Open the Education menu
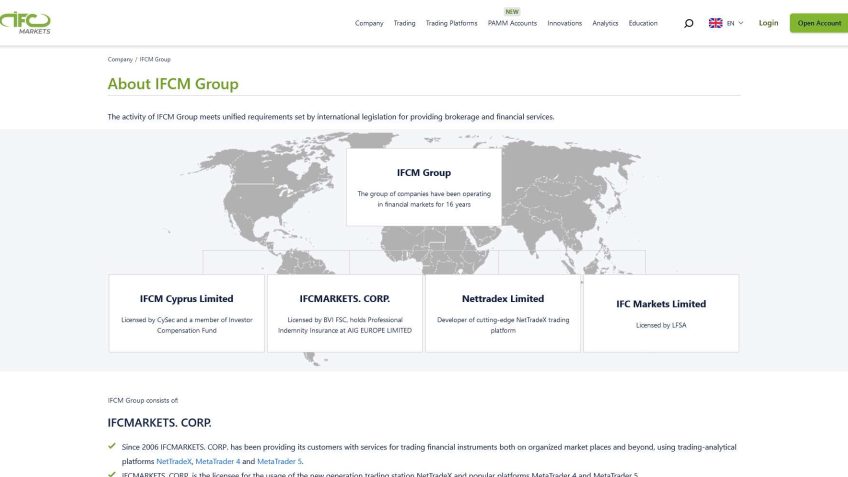 click(x=643, y=23)
